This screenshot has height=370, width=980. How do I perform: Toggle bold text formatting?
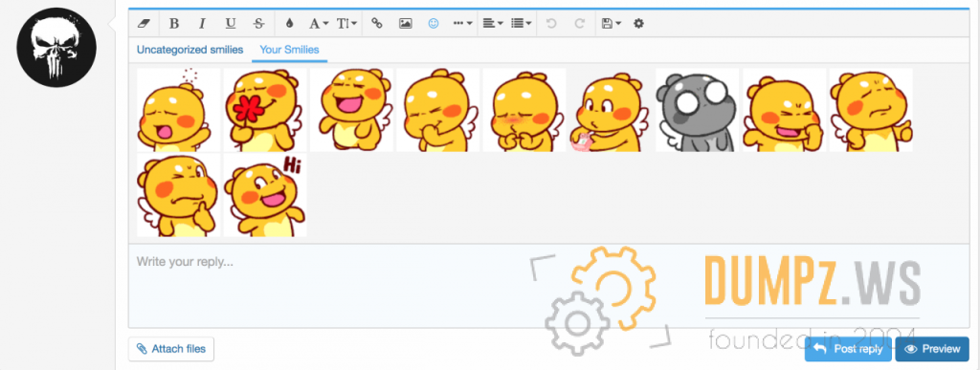point(174,24)
